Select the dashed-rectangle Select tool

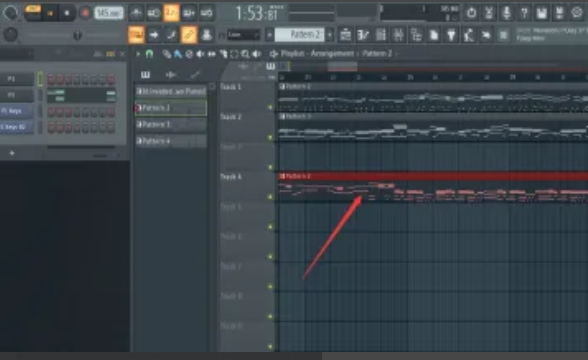pos(234,54)
